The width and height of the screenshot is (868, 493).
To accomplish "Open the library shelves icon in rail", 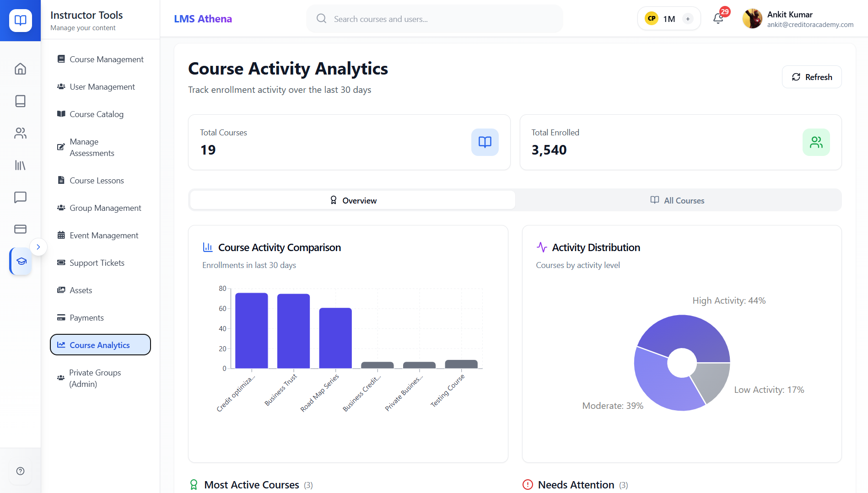I will 20,165.
